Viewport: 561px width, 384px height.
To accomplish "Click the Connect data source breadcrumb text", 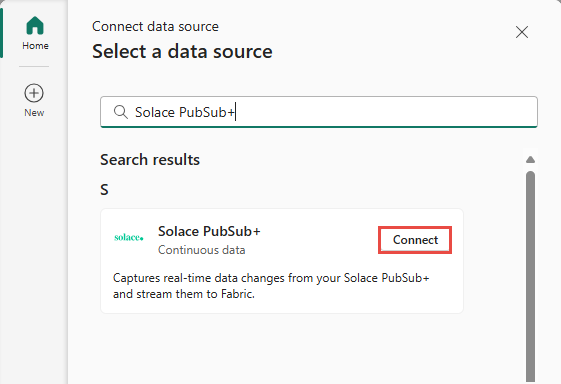I will (155, 26).
